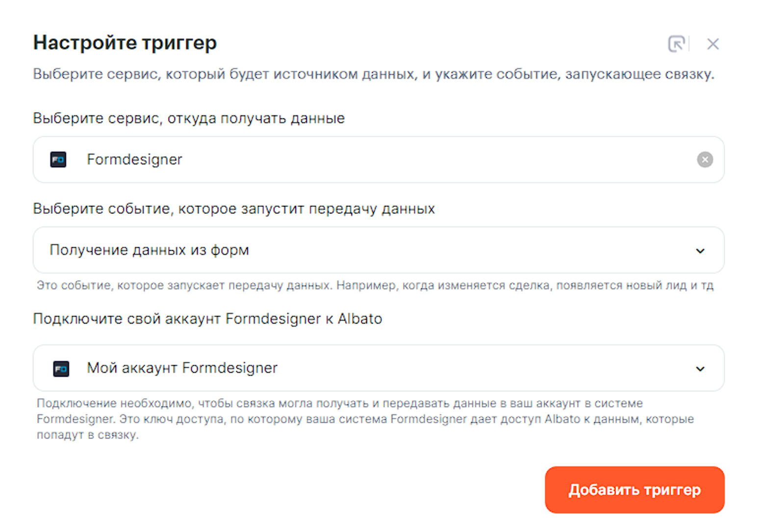Image resolution: width=760 pixels, height=532 pixels.
Task: Click the subtitle describing the data source service
Action: click(373, 75)
